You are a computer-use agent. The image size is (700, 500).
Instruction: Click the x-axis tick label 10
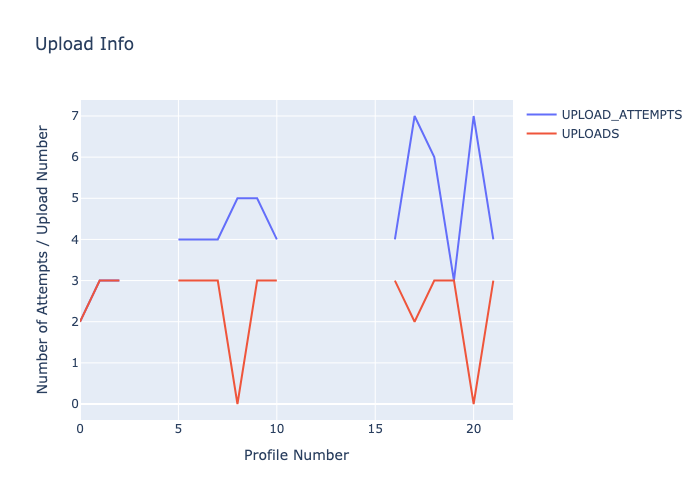pos(276,429)
